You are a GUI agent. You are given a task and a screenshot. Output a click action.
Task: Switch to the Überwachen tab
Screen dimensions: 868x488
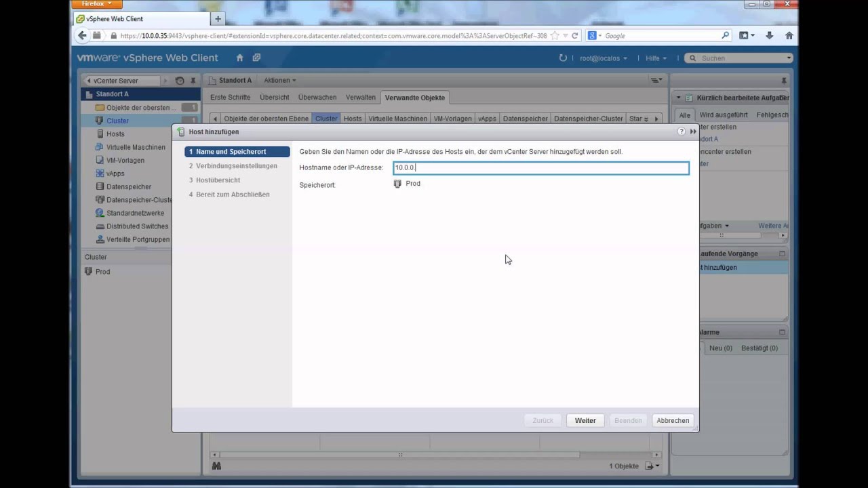317,98
